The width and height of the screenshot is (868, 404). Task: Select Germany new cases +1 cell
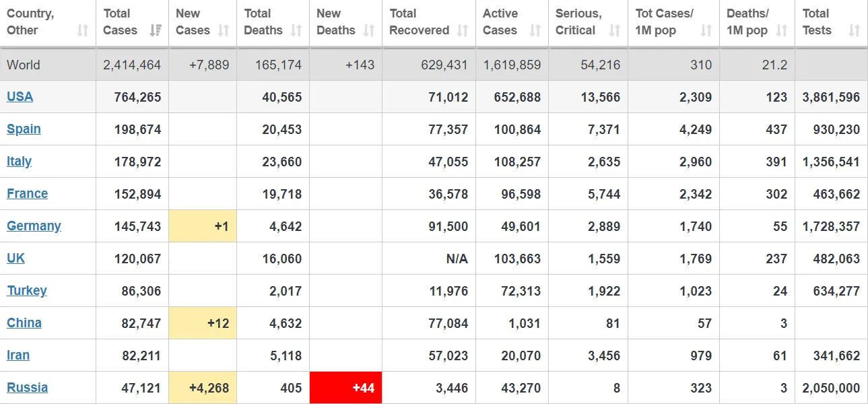click(203, 226)
